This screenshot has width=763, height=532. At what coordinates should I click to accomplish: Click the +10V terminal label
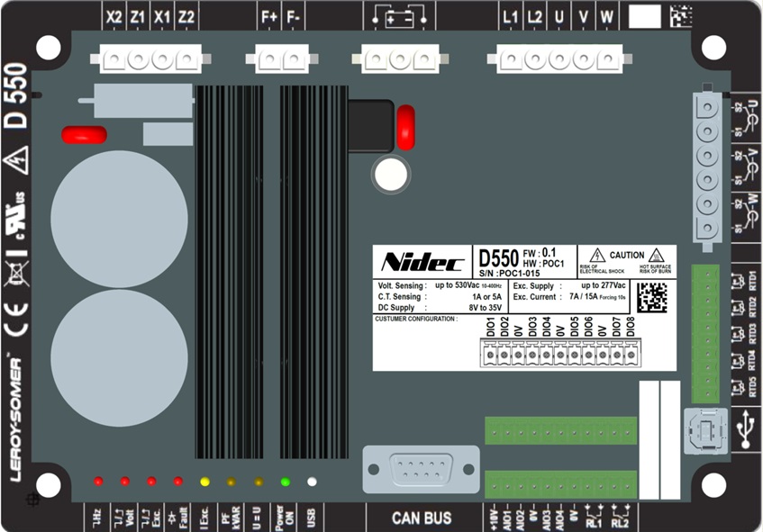pos(494,518)
